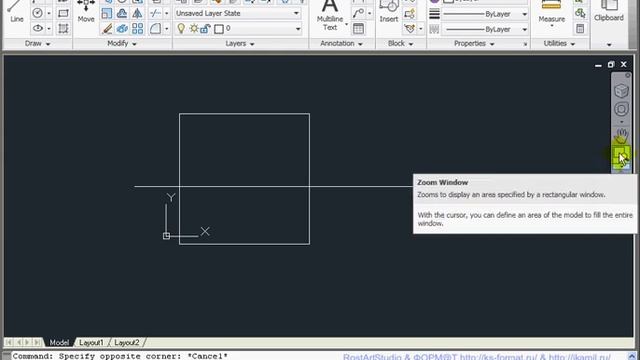Screen dimensions: 640x360
Task: Open the Trim tool flyout arrow
Action: [166, 13]
